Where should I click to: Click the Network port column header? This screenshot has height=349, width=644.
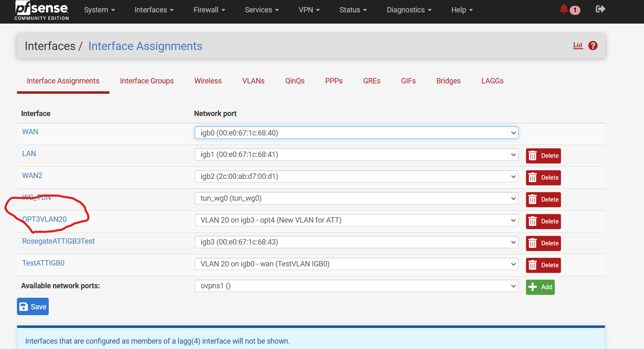(215, 114)
